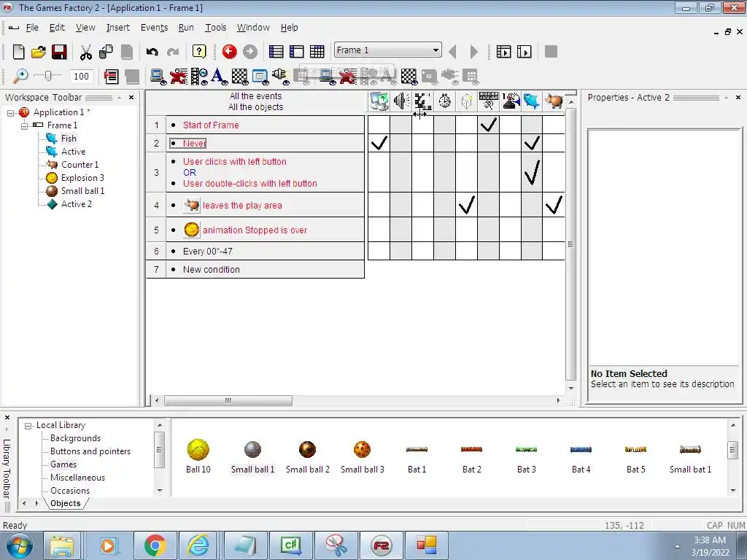Click the Special conditions column icon
This screenshot has width=747, height=560.
379,101
